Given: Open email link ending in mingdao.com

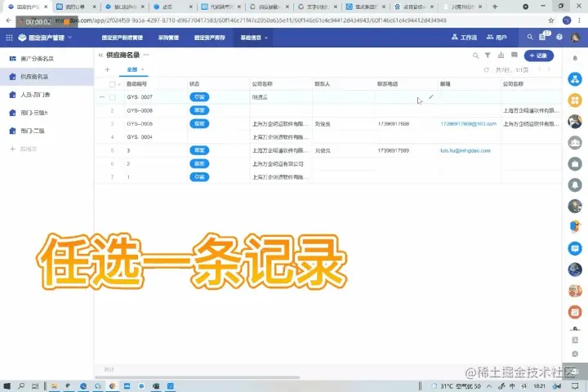Looking at the screenshot, I should 465,150.
